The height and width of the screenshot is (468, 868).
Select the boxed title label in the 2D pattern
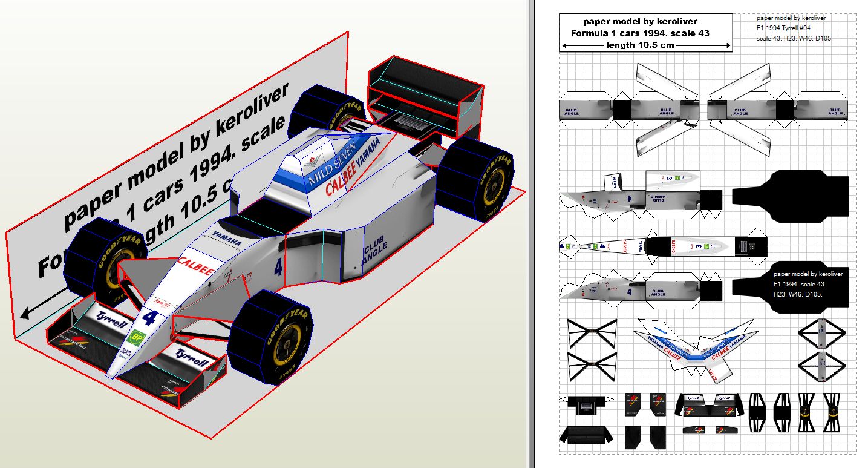click(645, 32)
